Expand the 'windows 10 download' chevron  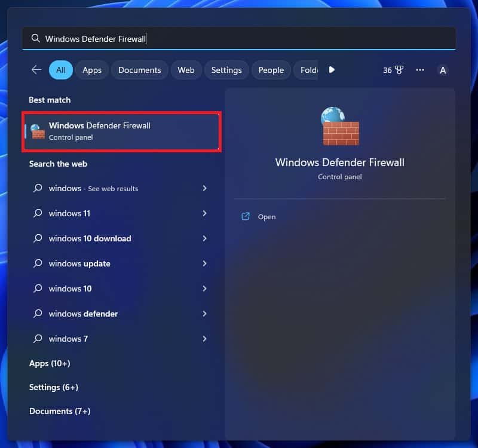(x=204, y=238)
